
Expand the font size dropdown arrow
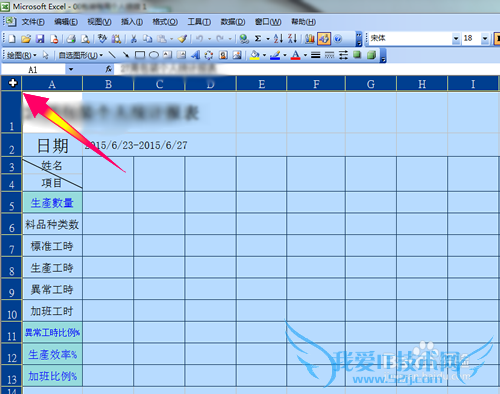pyautogui.click(x=485, y=39)
